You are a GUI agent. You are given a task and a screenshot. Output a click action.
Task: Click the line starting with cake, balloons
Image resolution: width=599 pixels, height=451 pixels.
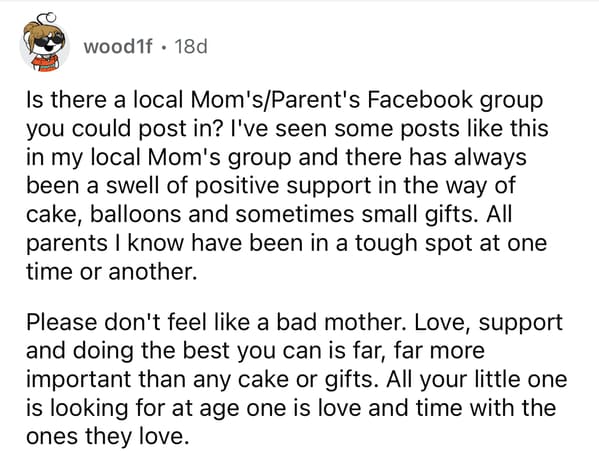(269, 214)
